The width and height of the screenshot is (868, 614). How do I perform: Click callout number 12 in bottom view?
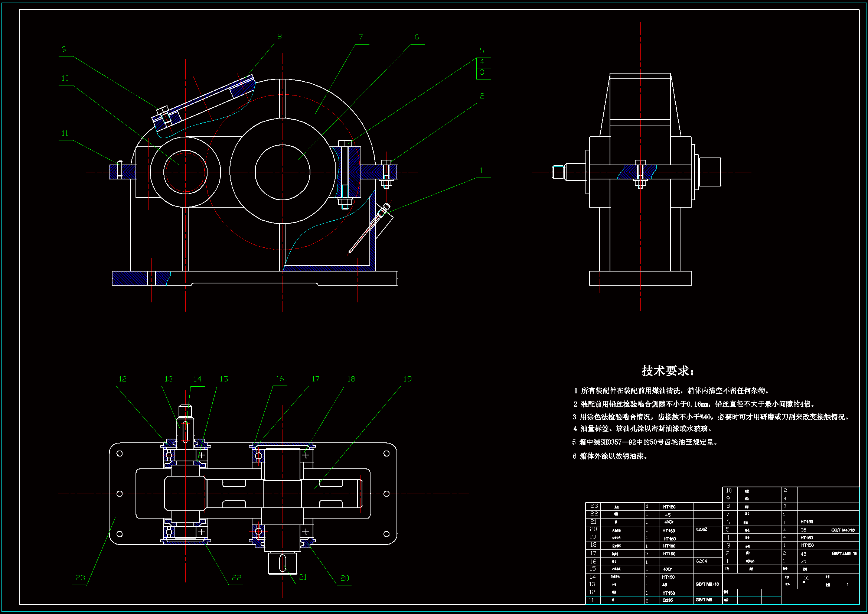point(123,379)
